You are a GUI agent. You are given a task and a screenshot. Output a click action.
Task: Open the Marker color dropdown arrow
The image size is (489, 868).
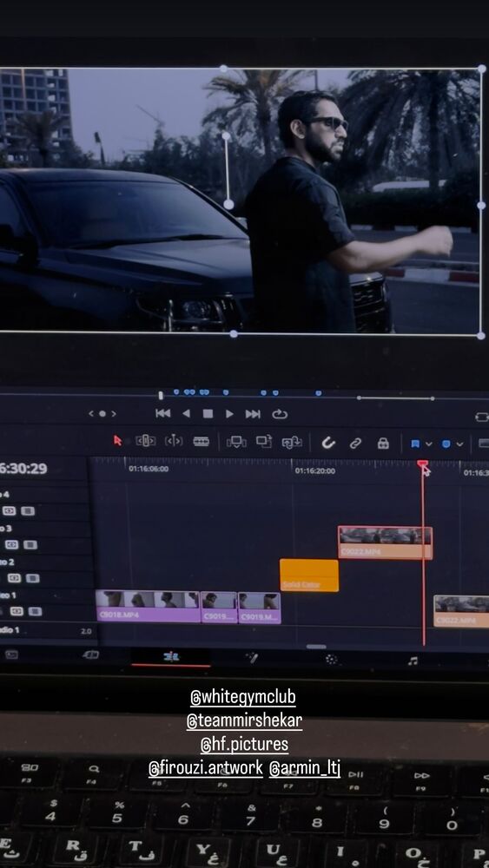point(459,444)
